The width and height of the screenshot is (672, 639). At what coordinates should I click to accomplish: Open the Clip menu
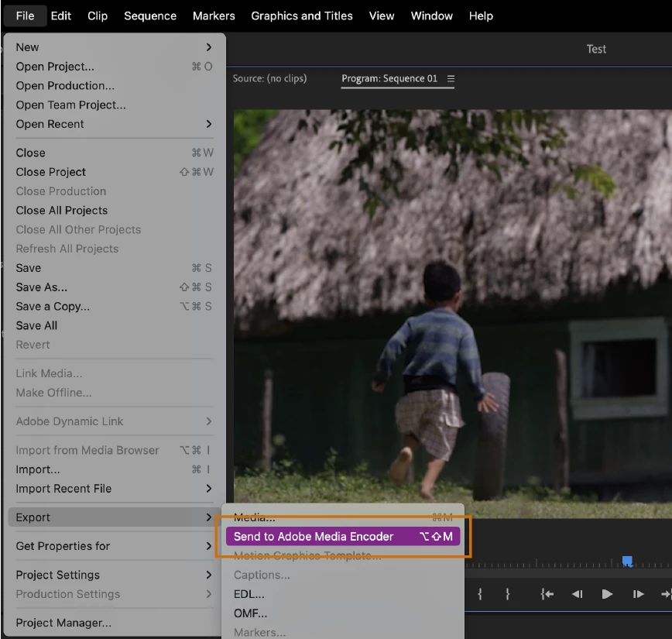pos(98,15)
